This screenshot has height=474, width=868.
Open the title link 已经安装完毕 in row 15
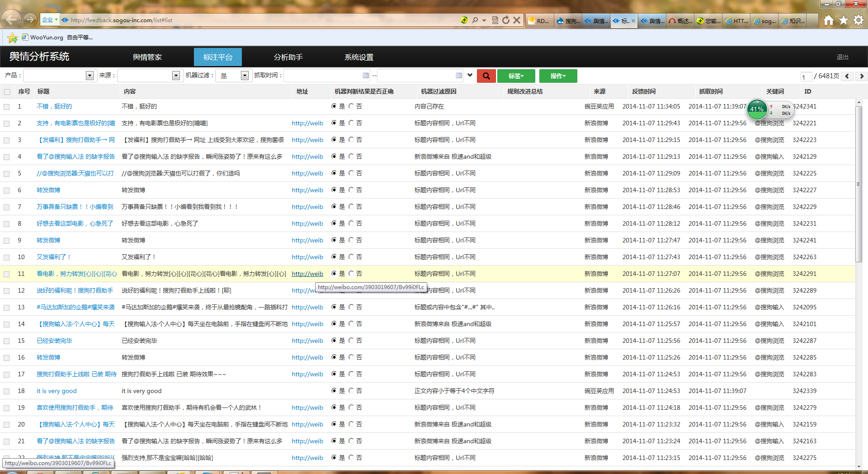pyautogui.click(x=54, y=341)
